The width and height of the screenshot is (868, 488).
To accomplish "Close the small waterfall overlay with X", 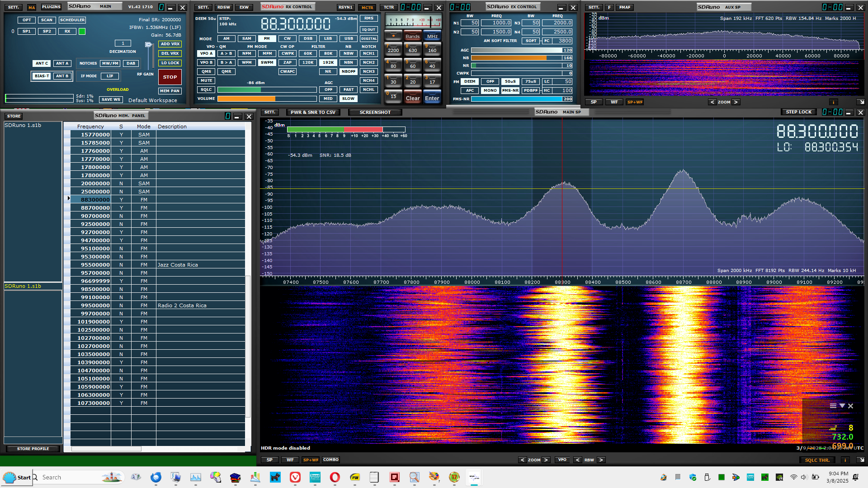I will coord(850,406).
